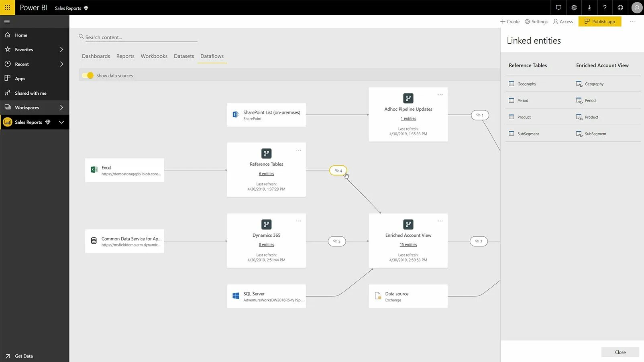The image size is (644, 362).
Task: Open the 15 entities link on Enriched Account View
Action: pos(408,245)
